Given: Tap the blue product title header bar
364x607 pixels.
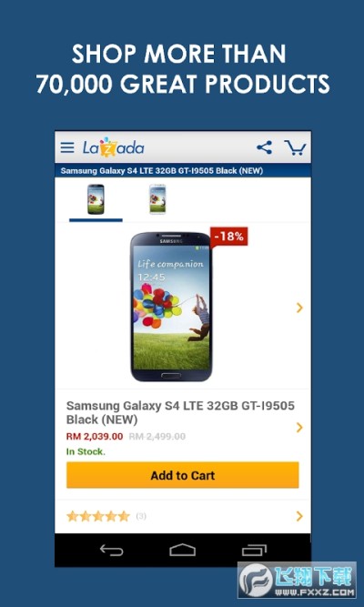Looking at the screenshot, I should (x=183, y=171).
